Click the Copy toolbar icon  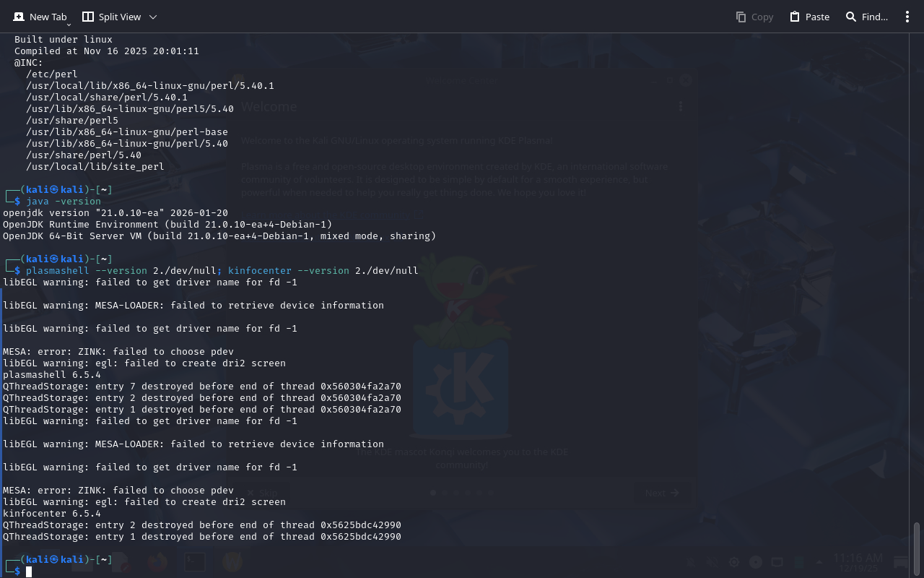[x=741, y=17]
